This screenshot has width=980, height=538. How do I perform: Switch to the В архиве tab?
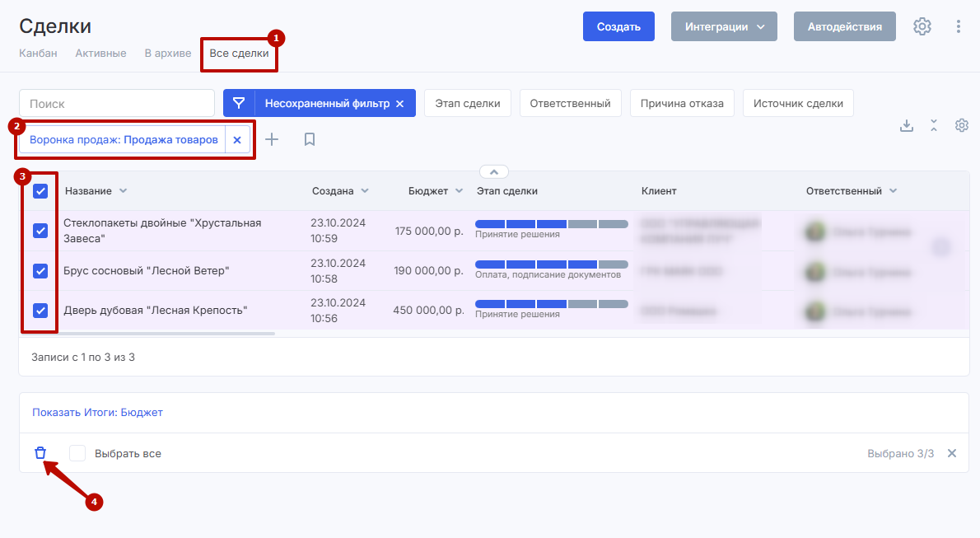click(x=167, y=54)
